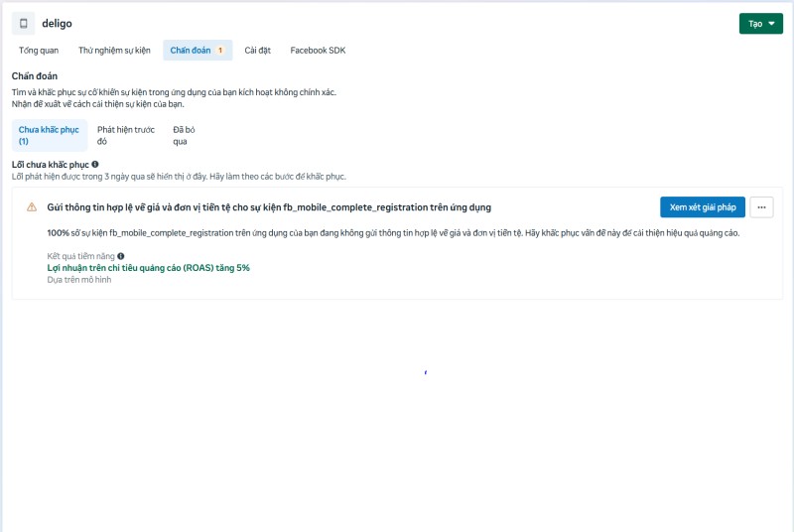Select the Chưa khắc phục (1) filter
The image size is (794, 532).
click(49, 135)
